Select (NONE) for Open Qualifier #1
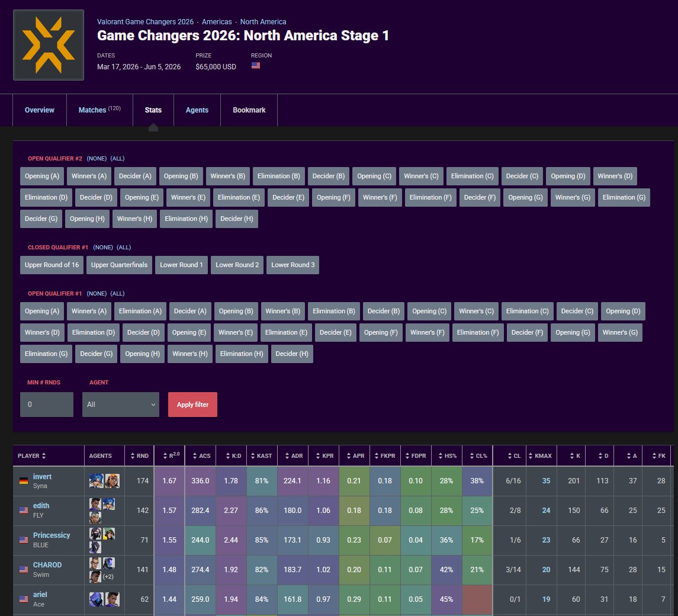Viewport: 678px width, 616px height. [97, 293]
